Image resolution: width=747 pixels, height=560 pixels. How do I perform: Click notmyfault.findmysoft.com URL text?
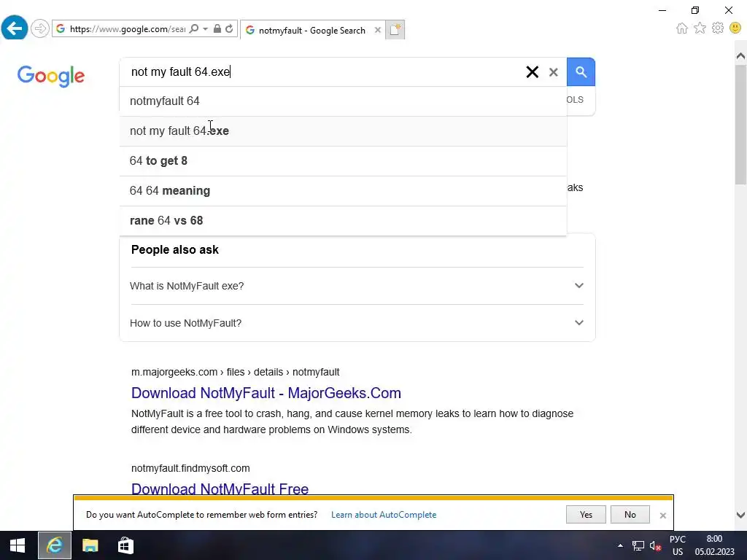190,468
